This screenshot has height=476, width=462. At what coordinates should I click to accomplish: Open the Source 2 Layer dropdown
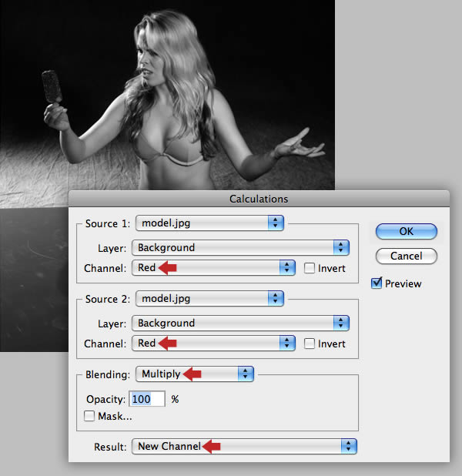[241, 323]
